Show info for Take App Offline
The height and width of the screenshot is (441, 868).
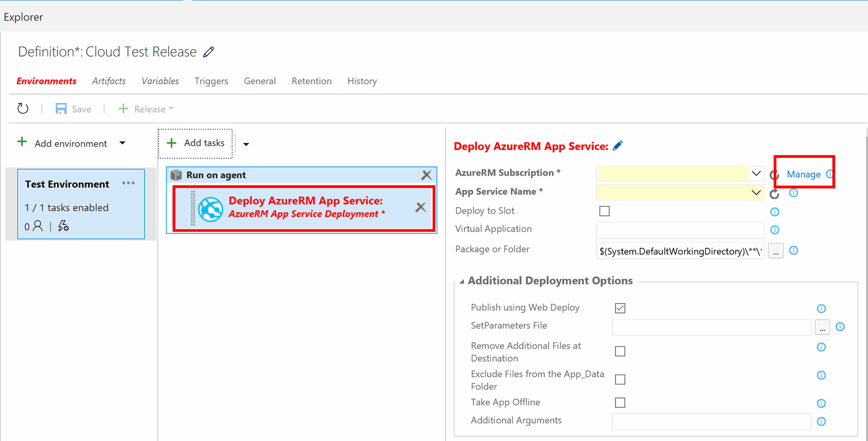coord(821,403)
